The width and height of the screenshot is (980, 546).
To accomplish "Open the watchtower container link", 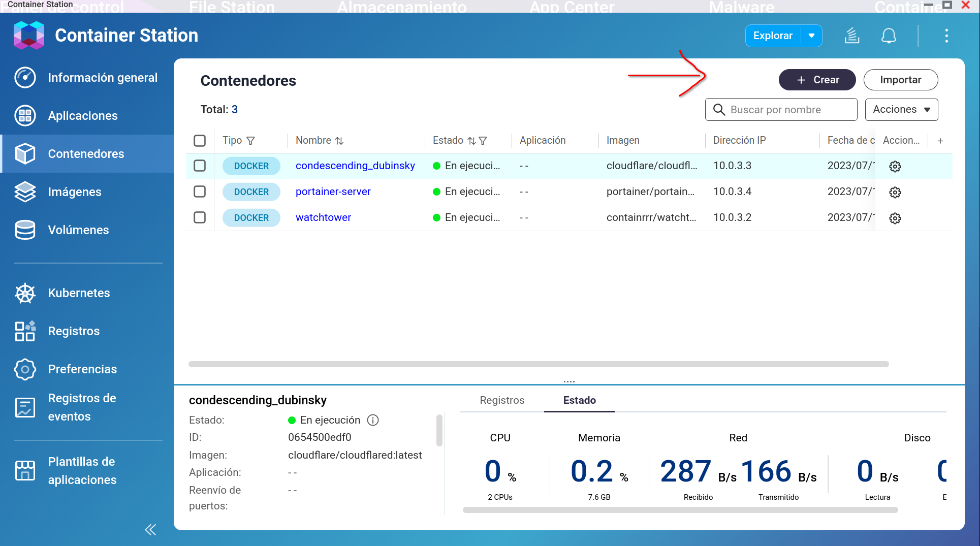I will [323, 218].
